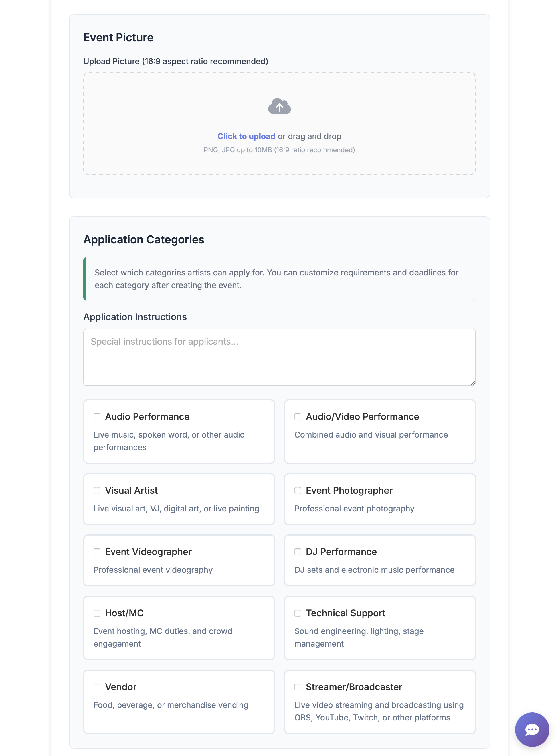This screenshot has width=558, height=756.
Task: Select the Event Photographer category
Action: [x=298, y=491]
